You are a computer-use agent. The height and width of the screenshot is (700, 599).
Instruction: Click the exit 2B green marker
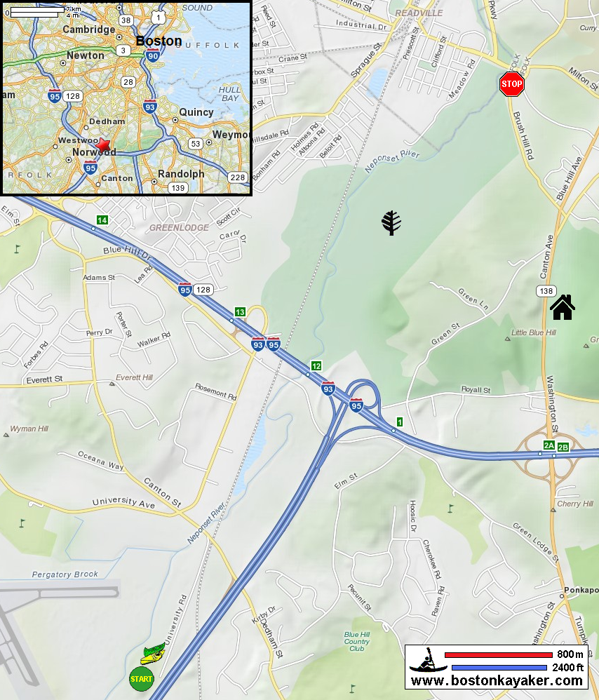(563, 447)
